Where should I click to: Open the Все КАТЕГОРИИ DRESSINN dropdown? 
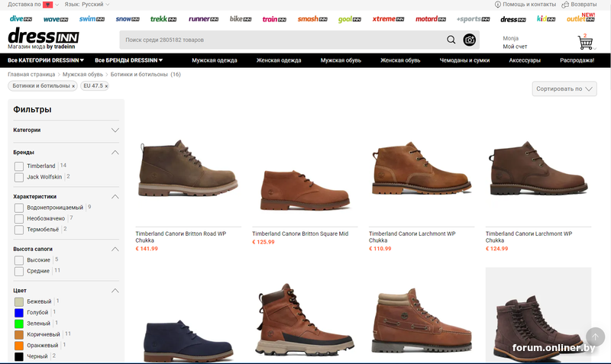pyautogui.click(x=46, y=60)
